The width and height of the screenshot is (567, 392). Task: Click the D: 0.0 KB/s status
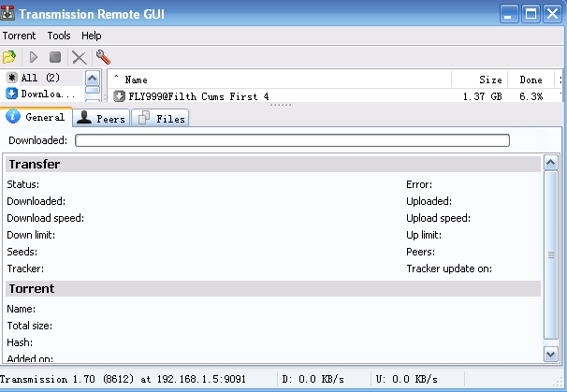click(x=313, y=379)
